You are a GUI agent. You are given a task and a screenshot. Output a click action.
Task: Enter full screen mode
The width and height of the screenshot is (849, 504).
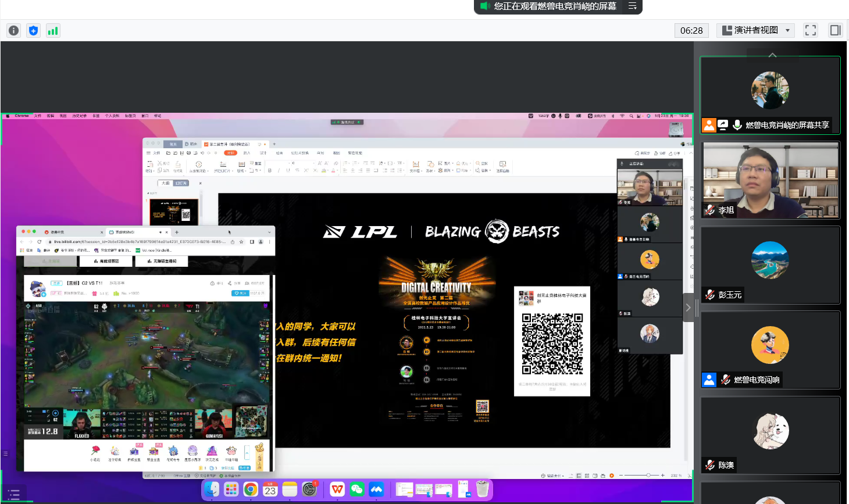point(811,30)
